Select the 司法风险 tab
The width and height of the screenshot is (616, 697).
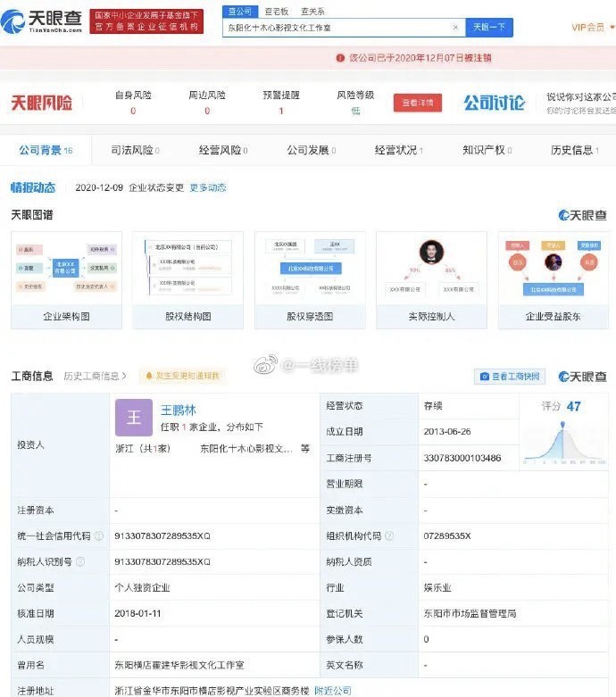(135, 150)
